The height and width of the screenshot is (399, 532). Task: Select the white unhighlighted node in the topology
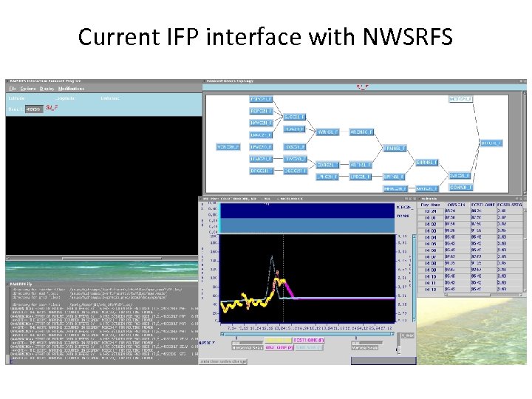click(461, 100)
